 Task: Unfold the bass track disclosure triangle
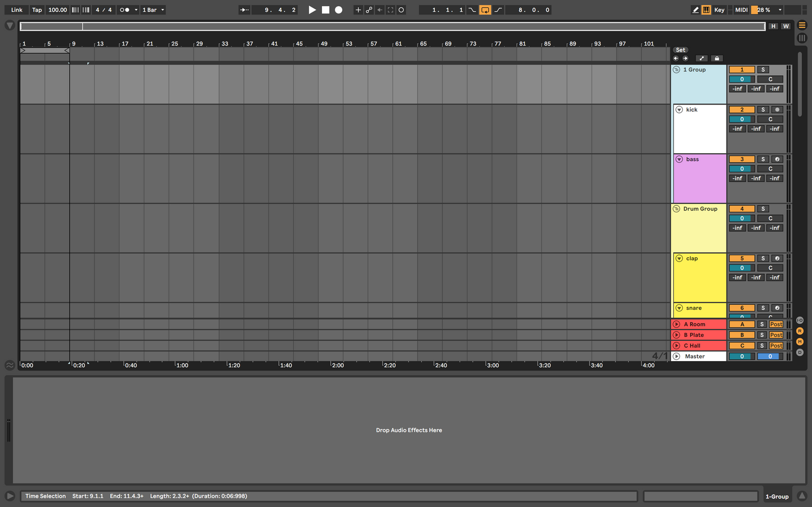coord(678,159)
